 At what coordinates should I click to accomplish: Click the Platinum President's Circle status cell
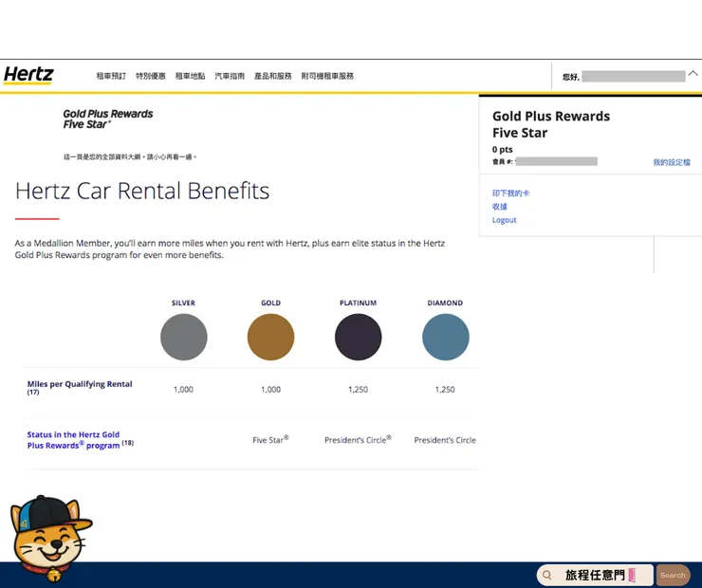tap(358, 440)
